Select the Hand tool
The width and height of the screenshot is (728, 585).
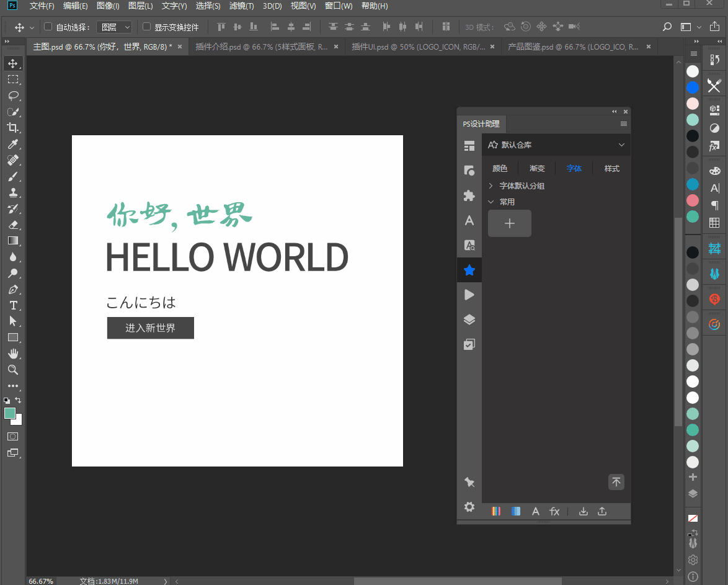(13, 354)
